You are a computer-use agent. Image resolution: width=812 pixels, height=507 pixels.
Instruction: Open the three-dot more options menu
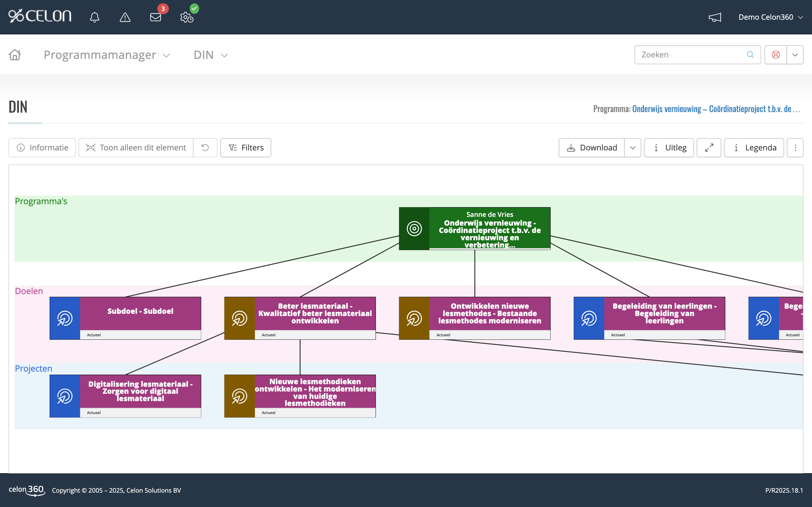click(795, 148)
